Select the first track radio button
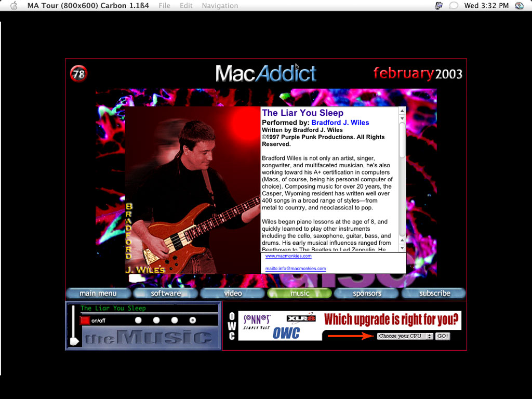Image resolution: width=532 pixels, height=399 pixels. click(138, 320)
